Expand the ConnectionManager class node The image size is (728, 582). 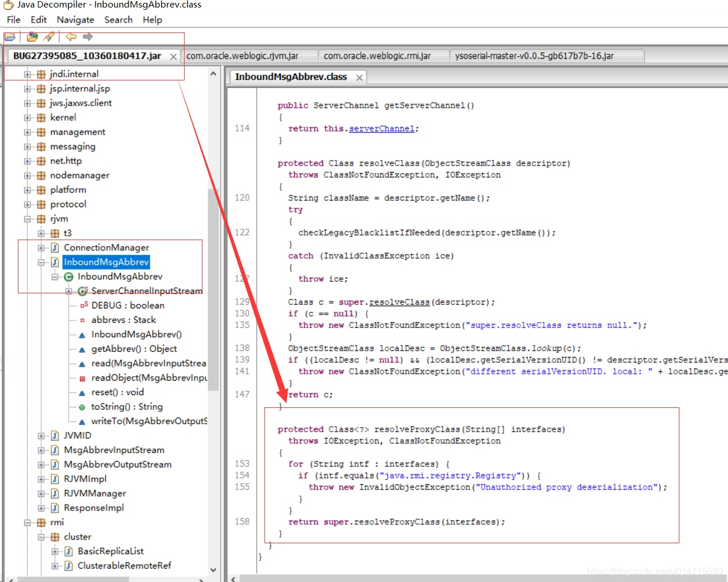[41, 248]
